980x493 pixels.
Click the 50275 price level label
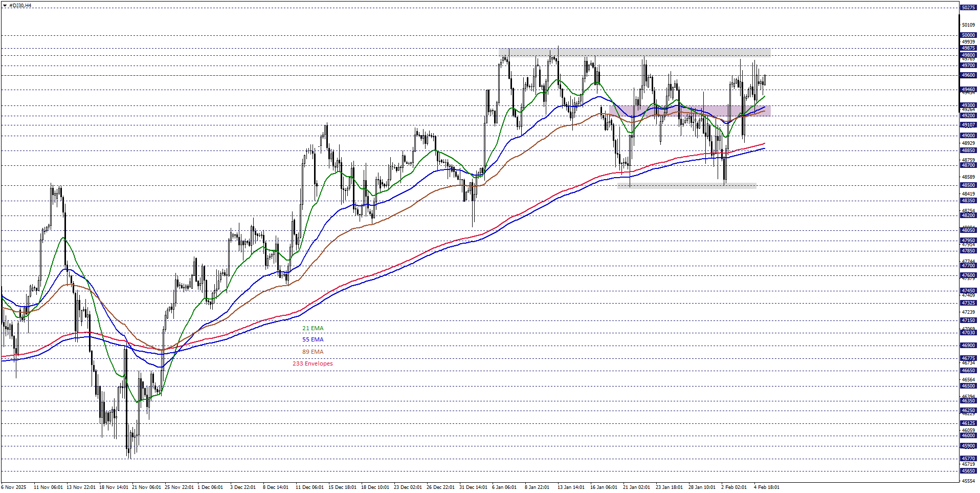pos(968,8)
